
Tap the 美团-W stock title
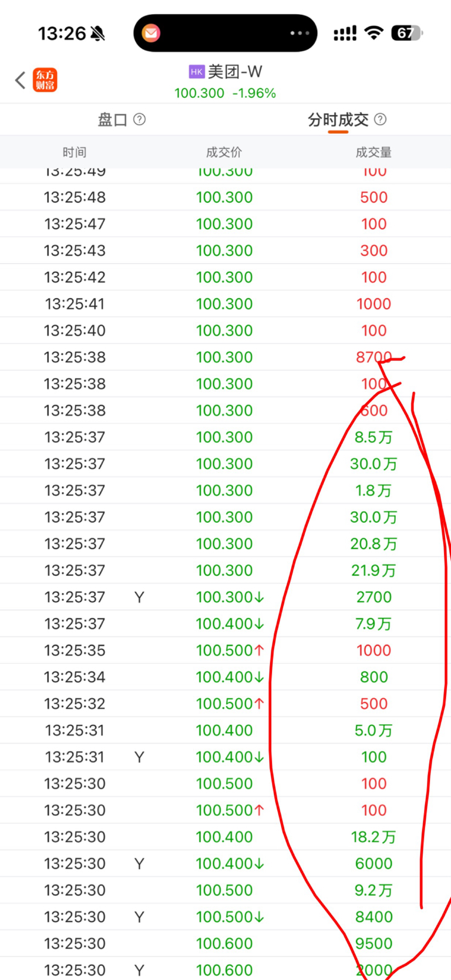point(235,72)
